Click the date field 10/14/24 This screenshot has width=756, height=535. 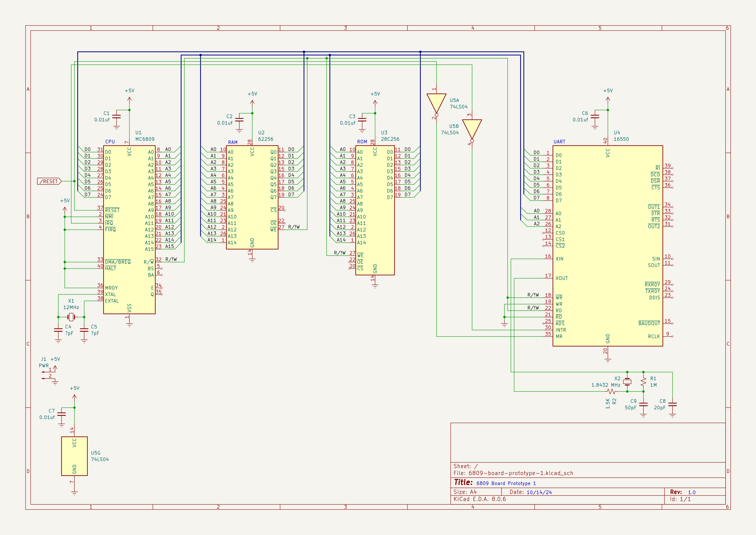539,492
